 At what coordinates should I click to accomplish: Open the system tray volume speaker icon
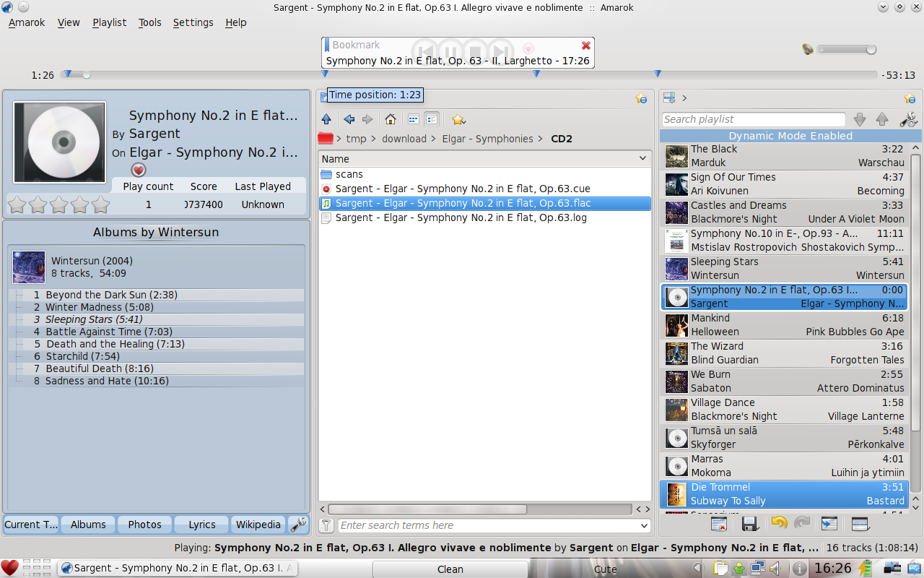click(x=776, y=569)
